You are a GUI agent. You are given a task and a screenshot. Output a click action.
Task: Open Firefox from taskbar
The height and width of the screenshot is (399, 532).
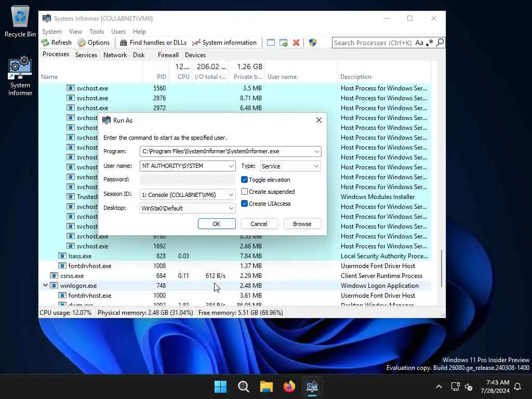[289, 386]
